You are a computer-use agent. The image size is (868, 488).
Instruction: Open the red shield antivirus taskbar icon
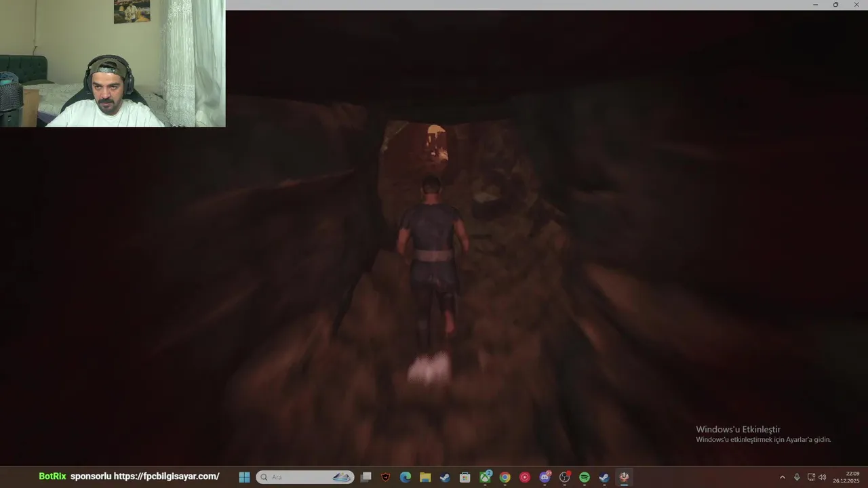pos(386,477)
